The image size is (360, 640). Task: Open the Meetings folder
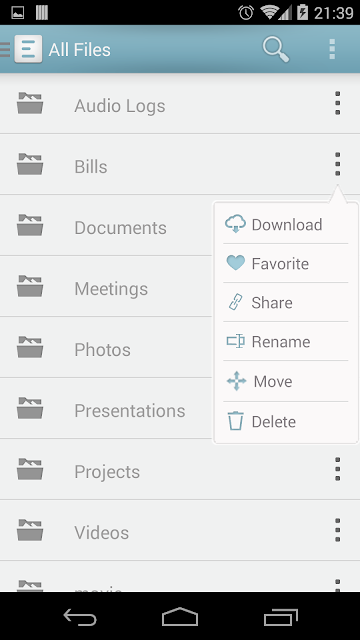click(x=106, y=286)
